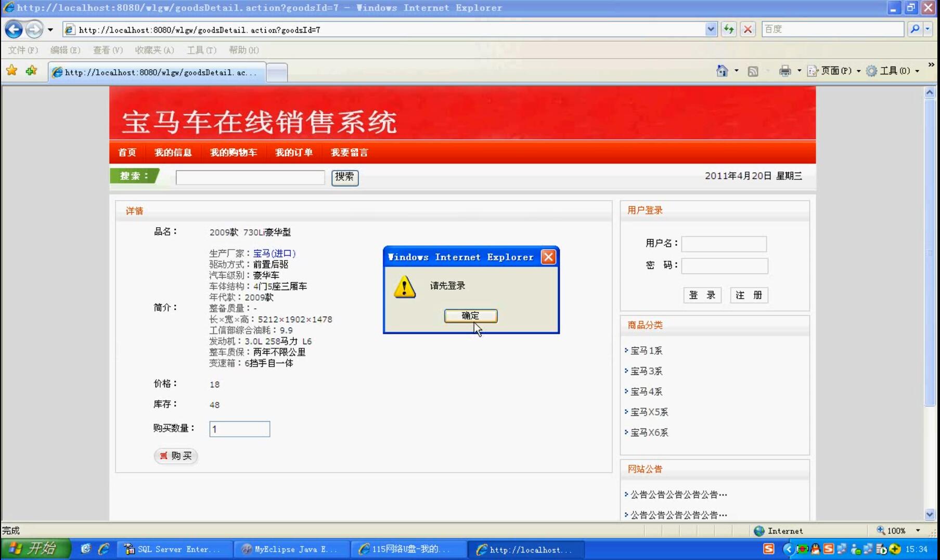The width and height of the screenshot is (940, 560).
Task: Click the 用户名 input field
Action: (x=724, y=244)
